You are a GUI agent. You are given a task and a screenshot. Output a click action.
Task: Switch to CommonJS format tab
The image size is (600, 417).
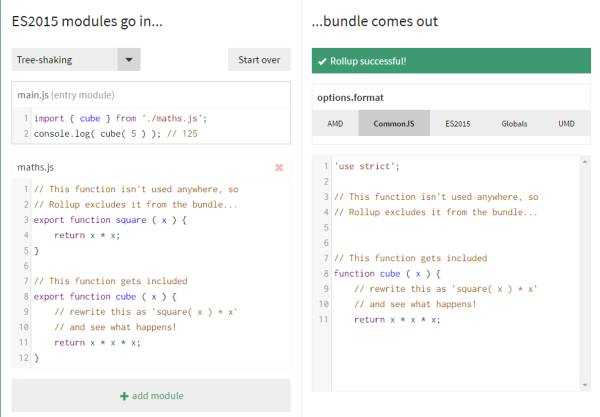tap(394, 123)
